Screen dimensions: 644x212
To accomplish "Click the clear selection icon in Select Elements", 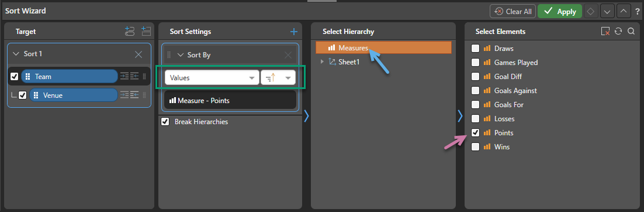I will click(605, 31).
